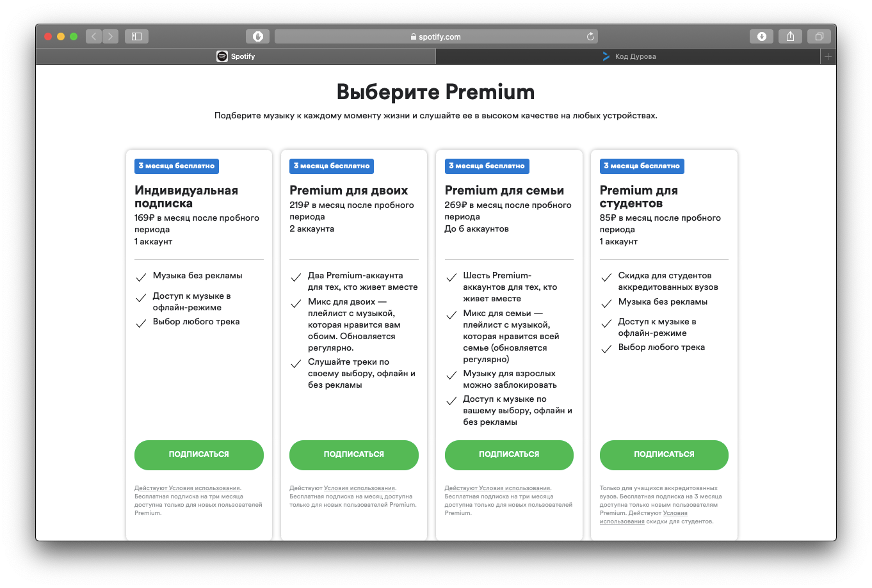Open the Safari downloads icon
This screenshot has height=588, width=872.
(x=761, y=36)
